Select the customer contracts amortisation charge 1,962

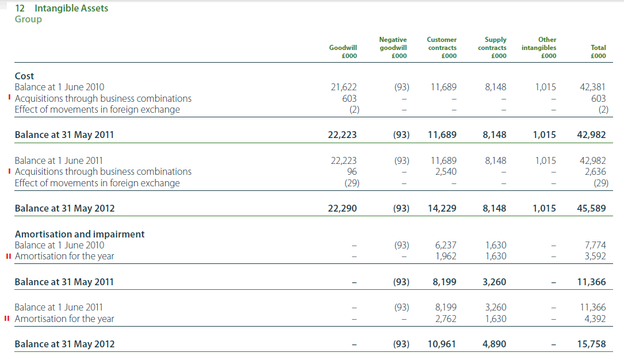(446, 256)
